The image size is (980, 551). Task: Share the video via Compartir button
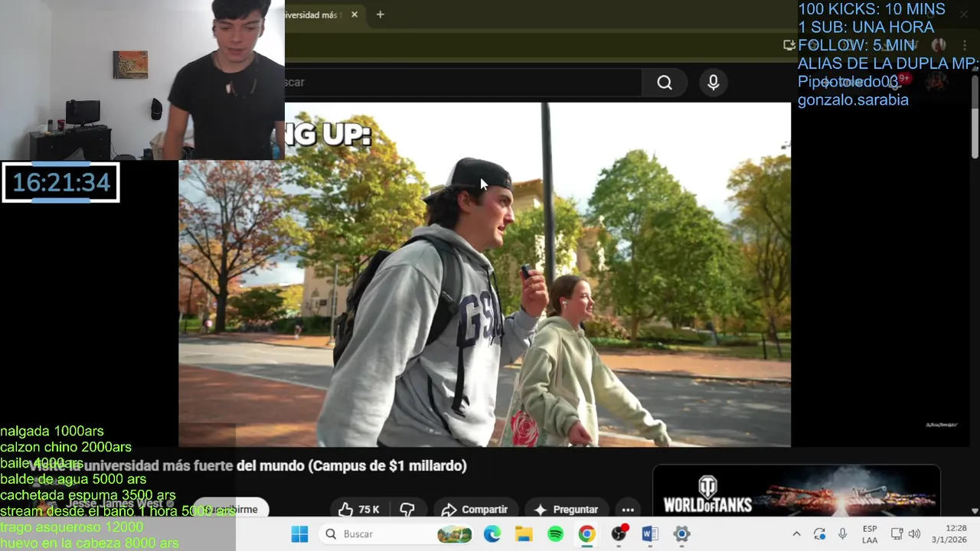coord(475,510)
